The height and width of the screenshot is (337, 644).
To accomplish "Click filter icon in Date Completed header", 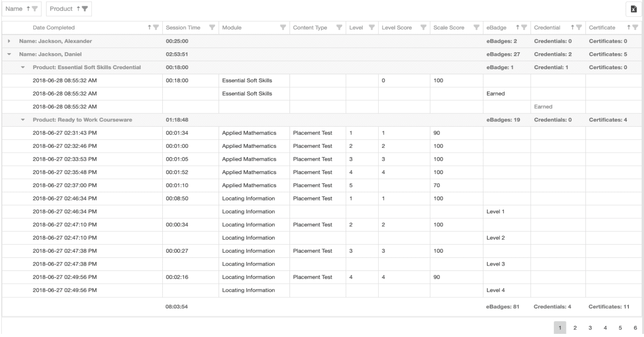I will coord(156,28).
